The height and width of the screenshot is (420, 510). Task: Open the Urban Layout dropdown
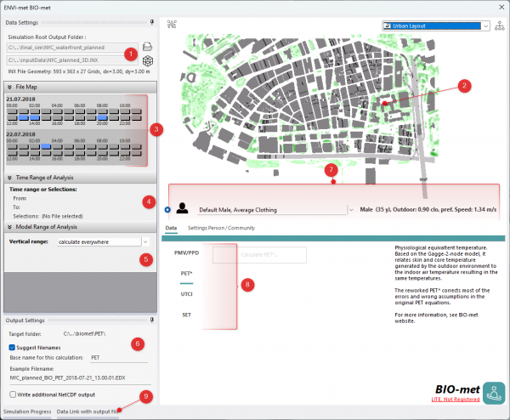[x=486, y=26]
